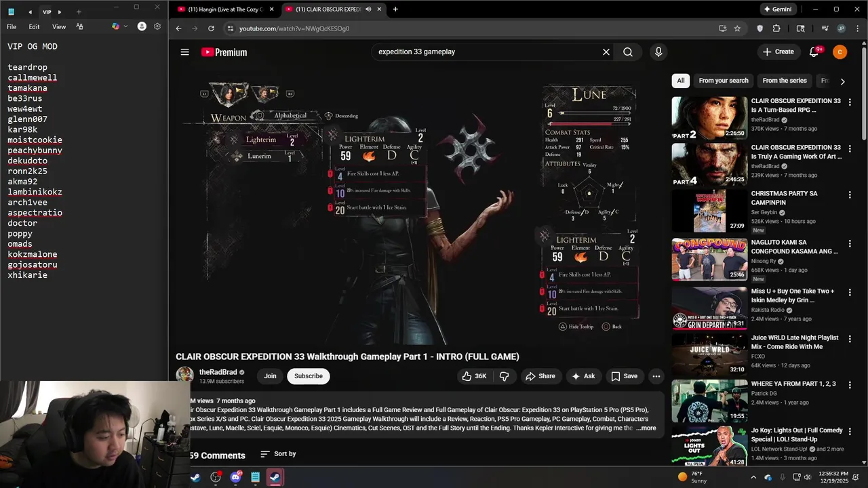Open Notepad File menu
Image resolution: width=868 pixels, height=488 pixels.
pyautogui.click(x=12, y=26)
